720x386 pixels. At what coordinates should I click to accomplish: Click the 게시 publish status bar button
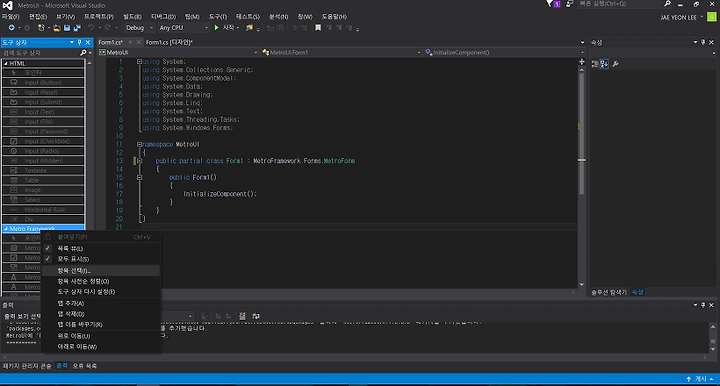(x=700, y=379)
